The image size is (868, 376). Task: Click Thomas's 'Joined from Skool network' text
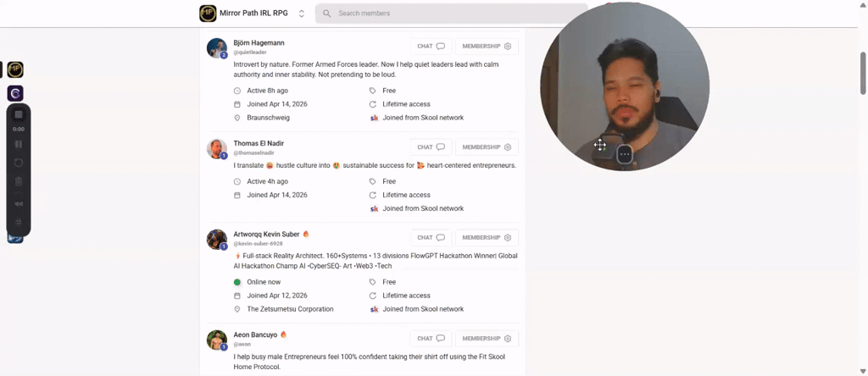point(423,208)
